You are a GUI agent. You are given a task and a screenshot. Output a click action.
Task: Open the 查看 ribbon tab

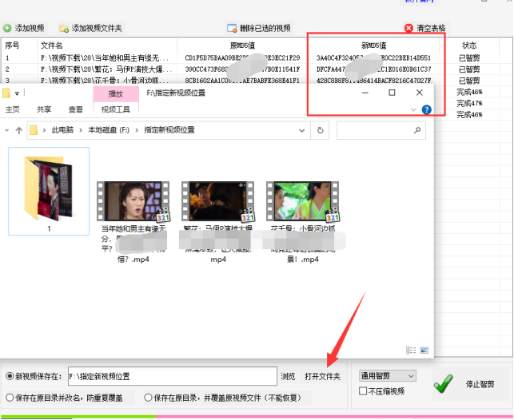[75, 109]
